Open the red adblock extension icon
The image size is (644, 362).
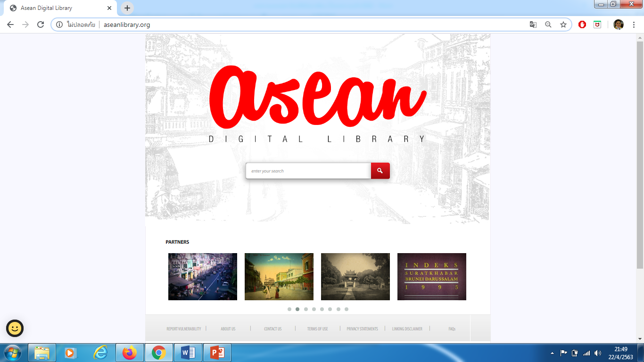(x=582, y=25)
